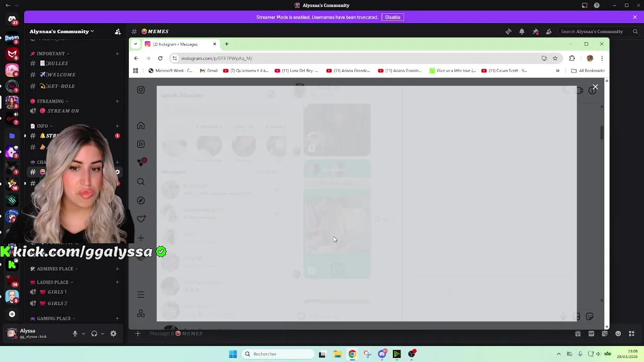Open Discord apps launcher icon
This screenshot has height=362, width=644.
point(632,333)
